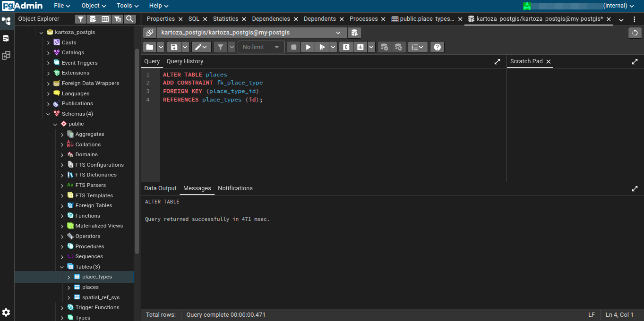Save the query file

coord(174,47)
